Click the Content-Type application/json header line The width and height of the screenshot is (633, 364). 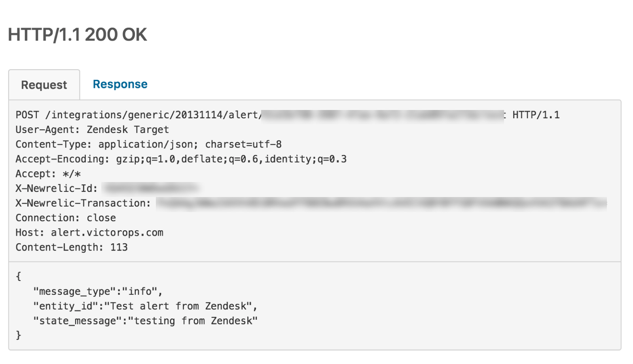click(148, 144)
